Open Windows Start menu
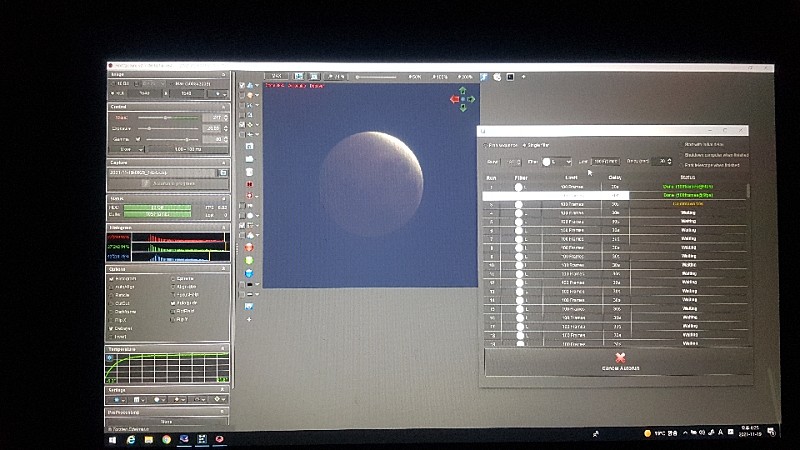 [x=112, y=440]
